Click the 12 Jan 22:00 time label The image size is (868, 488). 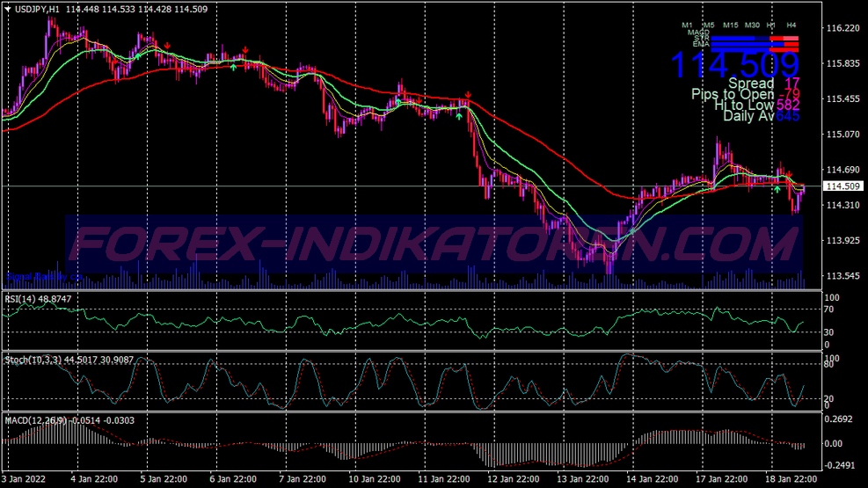pyautogui.click(x=514, y=479)
